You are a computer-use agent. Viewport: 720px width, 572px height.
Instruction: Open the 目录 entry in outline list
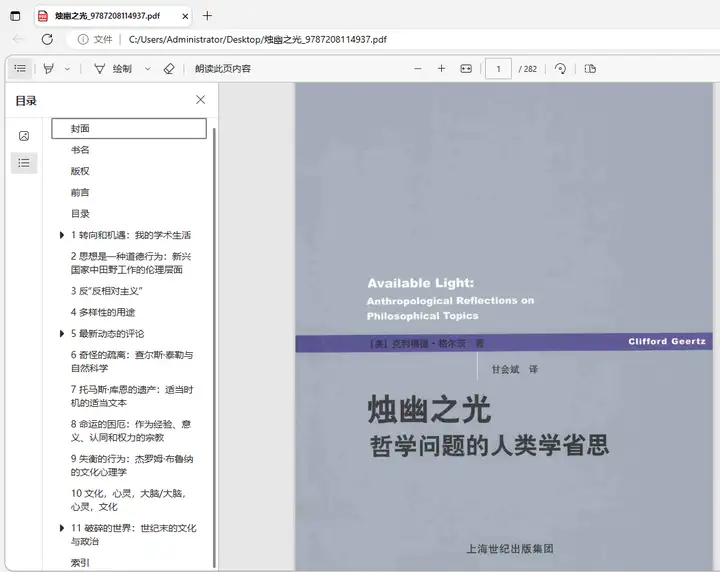pos(80,214)
